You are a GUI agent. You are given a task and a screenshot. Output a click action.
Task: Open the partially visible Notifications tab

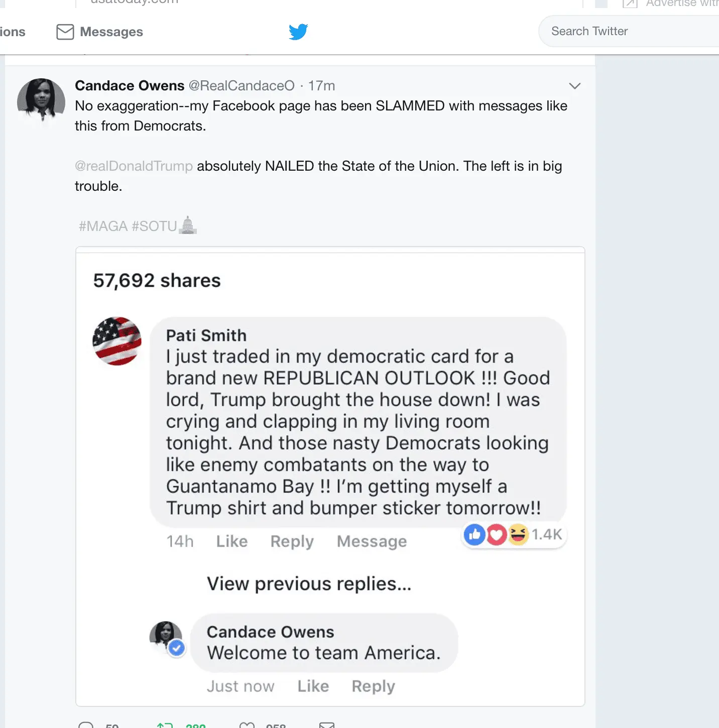(12, 32)
